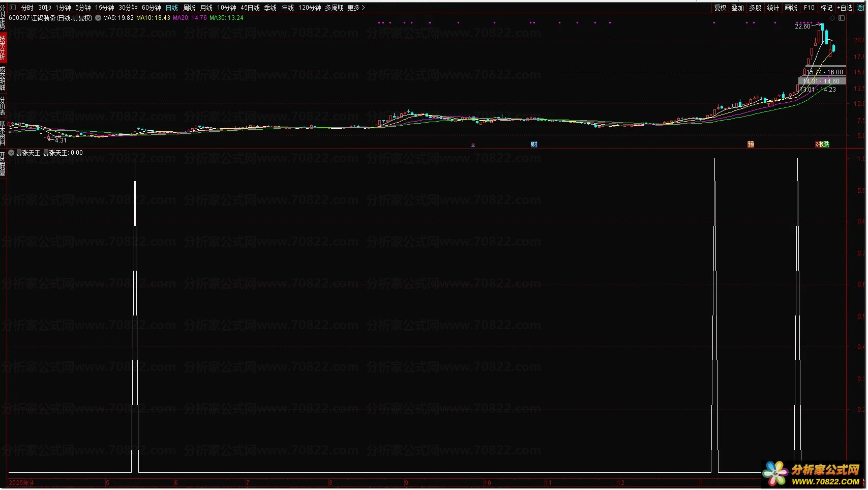Switch to the 分时 intraday view

coord(27,8)
